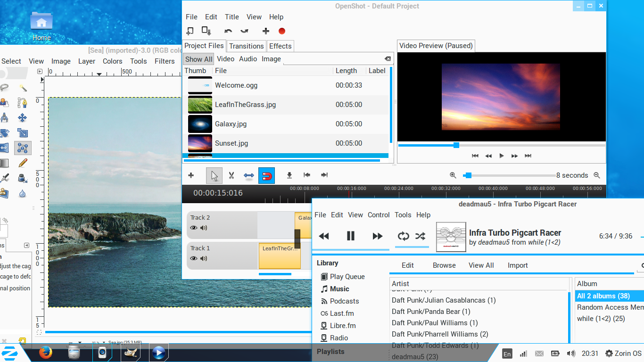This screenshot has width=644, height=362.
Task: Filter project files to show only Audio
Action: [248, 58]
